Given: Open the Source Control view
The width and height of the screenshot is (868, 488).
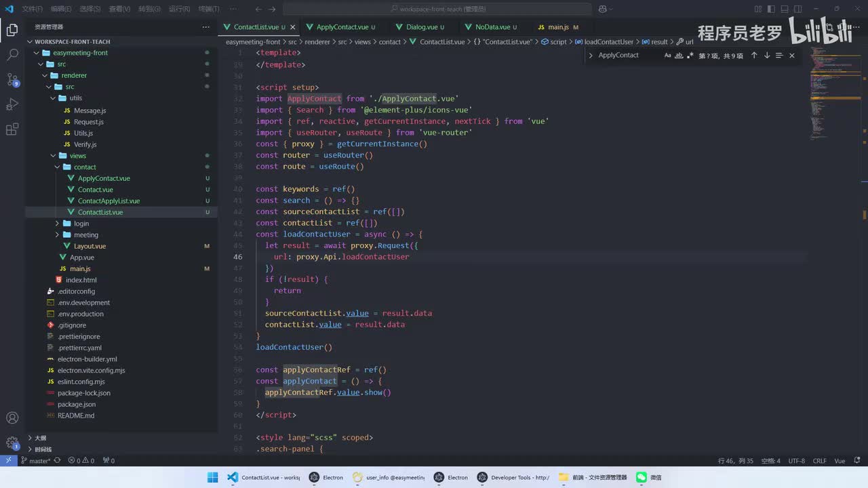Looking at the screenshot, I should click(12, 79).
